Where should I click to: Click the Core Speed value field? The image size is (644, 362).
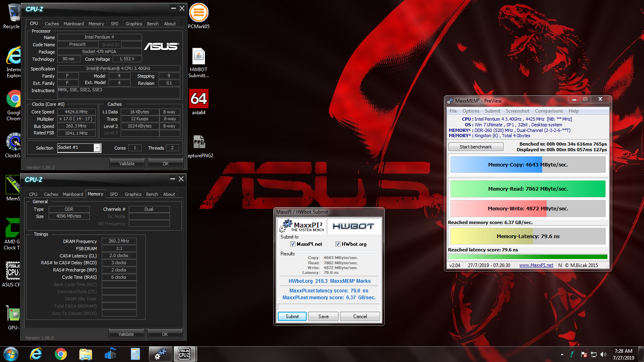click(x=76, y=112)
